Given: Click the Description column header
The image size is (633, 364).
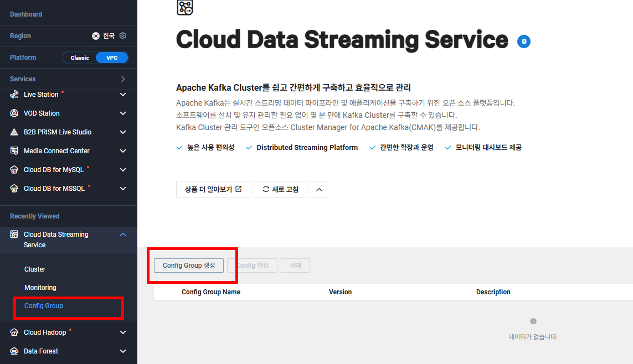Looking at the screenshot, I should tap(493, 292).
